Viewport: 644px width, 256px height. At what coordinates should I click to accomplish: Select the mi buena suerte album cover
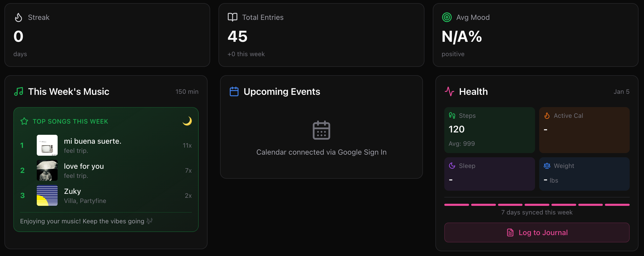(x=47, y=145)
